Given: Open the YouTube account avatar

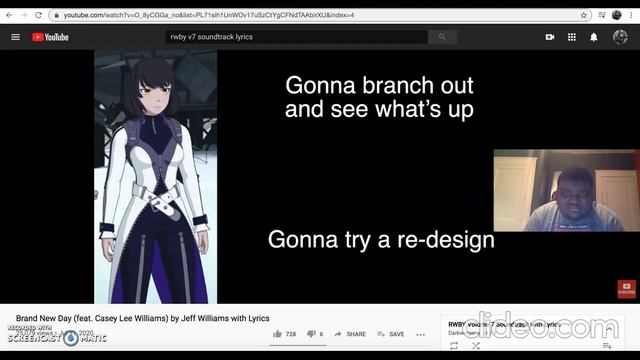Looking at the screenshot, I should tap(620, 37).
